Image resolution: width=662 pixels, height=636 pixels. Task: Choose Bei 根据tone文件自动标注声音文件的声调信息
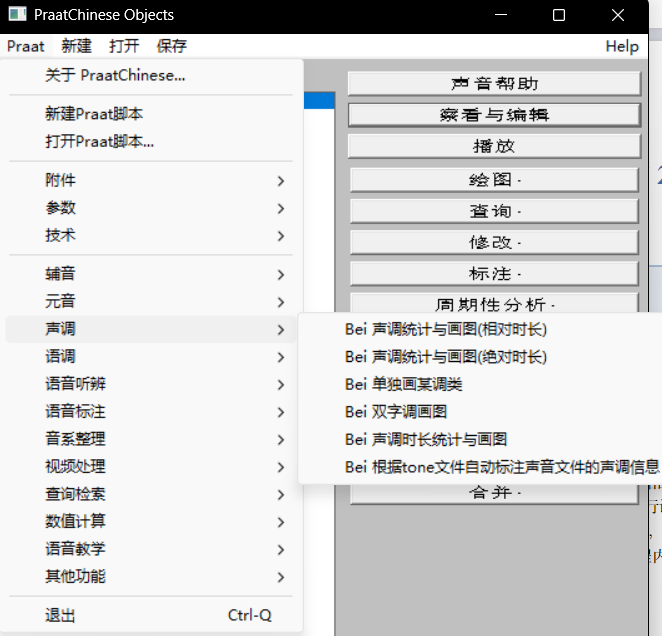pyautogui.click(x=481, y=467)
